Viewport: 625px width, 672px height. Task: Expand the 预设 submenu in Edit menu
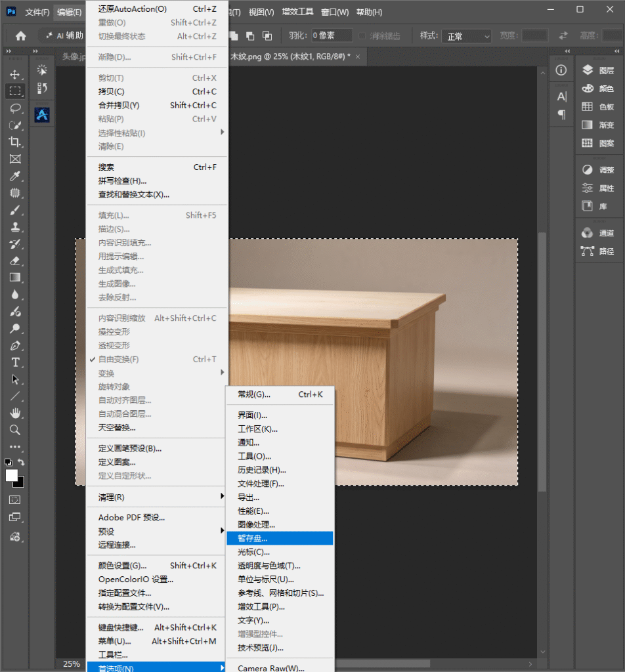coord(156,532)
